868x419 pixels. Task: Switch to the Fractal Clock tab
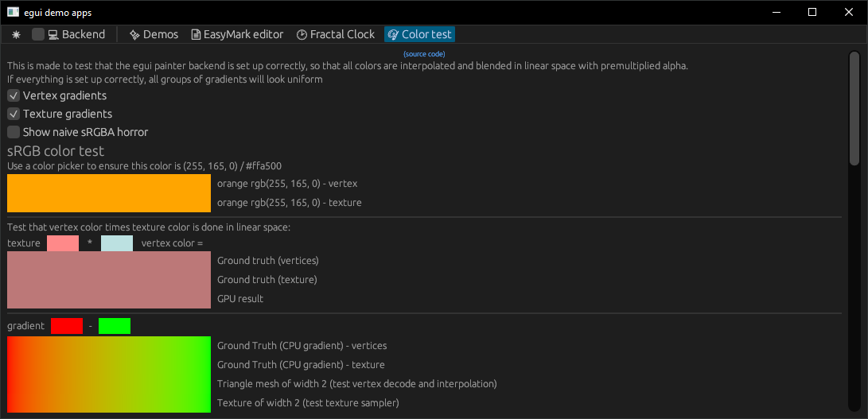tap(335, 34)
